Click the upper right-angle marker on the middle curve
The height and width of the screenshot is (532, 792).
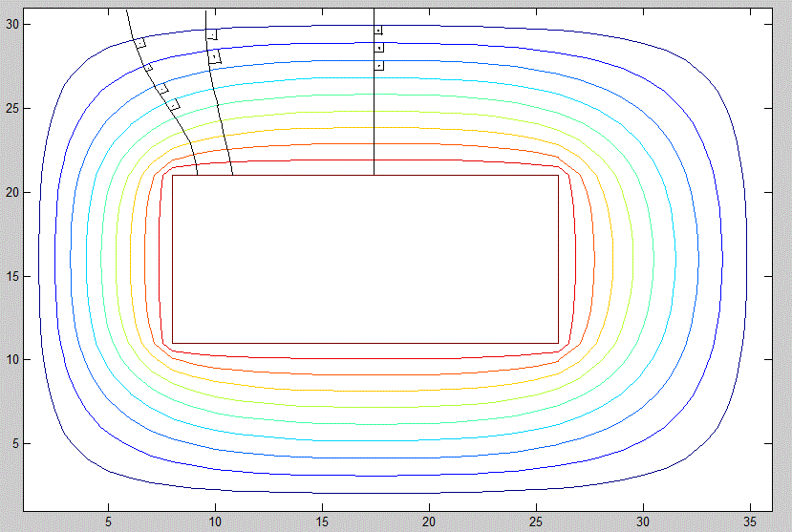(211, 34)
